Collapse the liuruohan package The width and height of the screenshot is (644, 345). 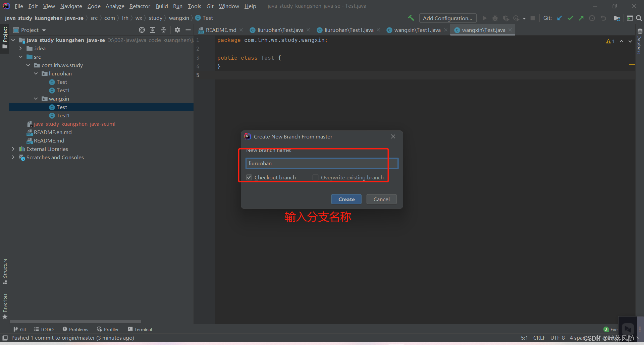[36, 73]
